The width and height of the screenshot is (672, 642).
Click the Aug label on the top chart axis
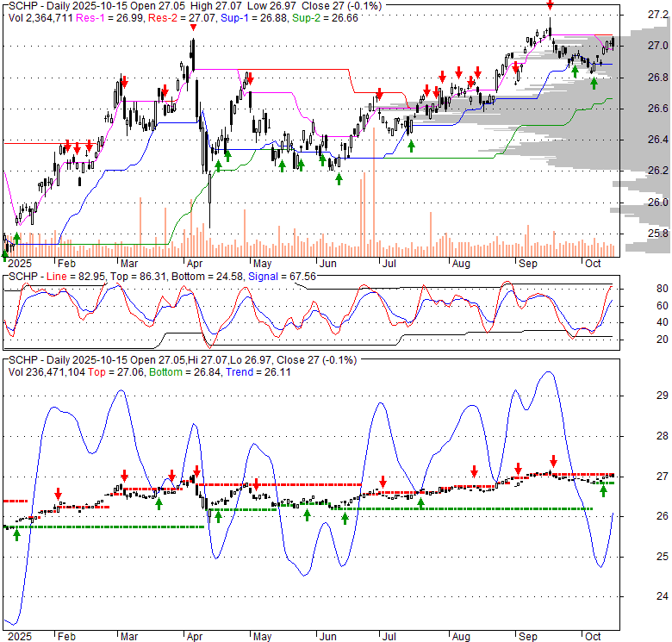[461, 264]
